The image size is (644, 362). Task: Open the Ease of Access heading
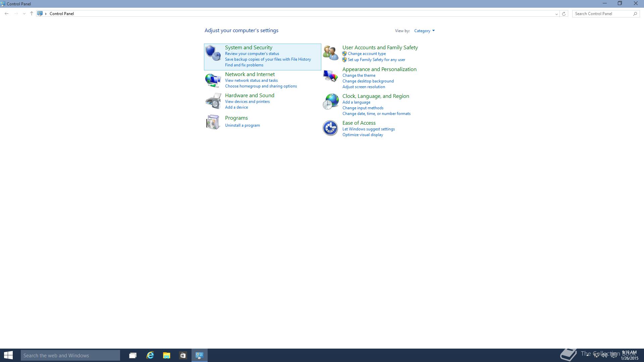coord(359,123)
